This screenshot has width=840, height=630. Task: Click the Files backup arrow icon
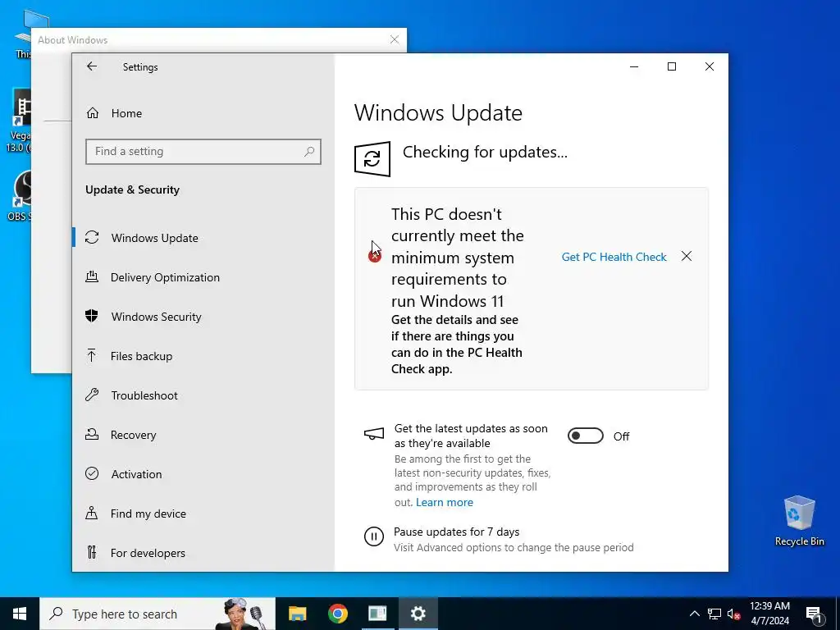click(92, 356)
